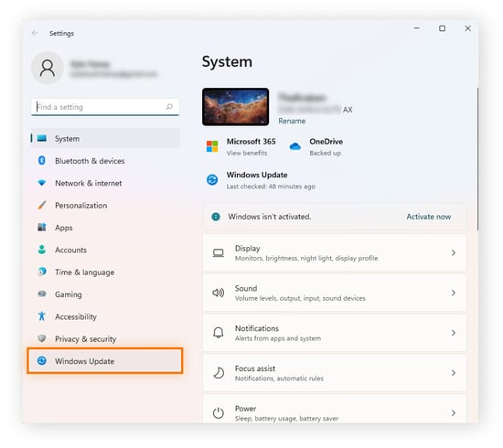Click the Windows Update sync icon in System panel

coord(212,180)
